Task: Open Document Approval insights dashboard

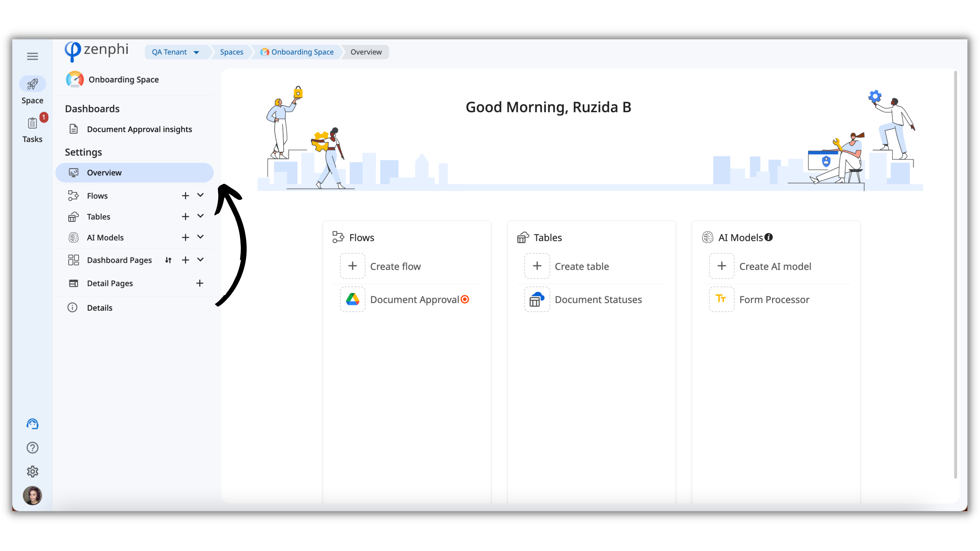Action: (x=139, y=129)
